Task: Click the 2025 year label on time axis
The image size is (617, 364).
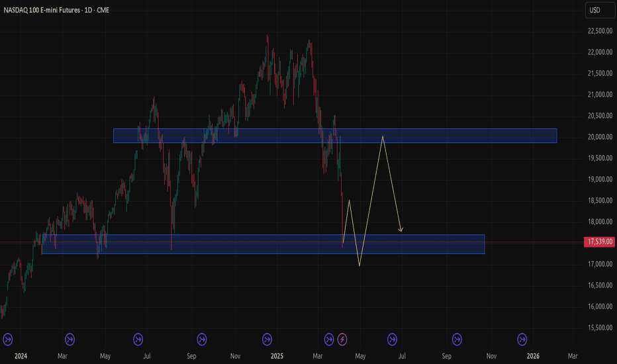Action: pos(277,356)
